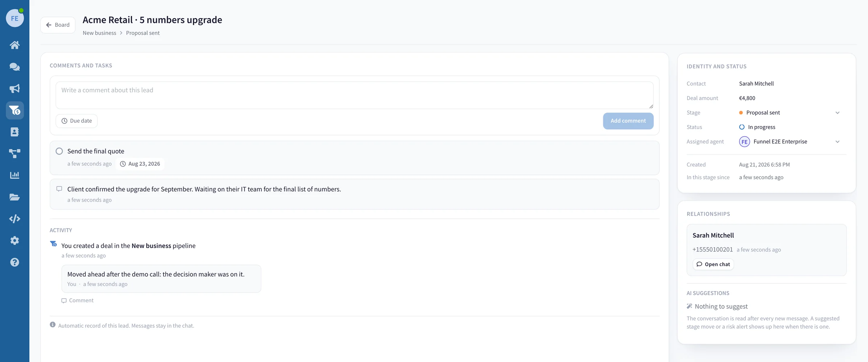Image resolution: width=868 pixels, height=362 pixels.
Task: Click 'Nothing to suggest' text
Action: (721, 306)
